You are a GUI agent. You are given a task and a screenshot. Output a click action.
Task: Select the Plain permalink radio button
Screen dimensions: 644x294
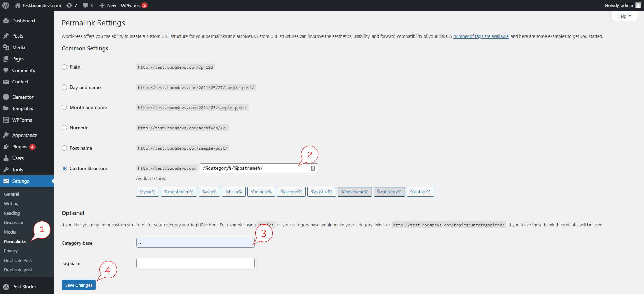[x=64, y=67]
